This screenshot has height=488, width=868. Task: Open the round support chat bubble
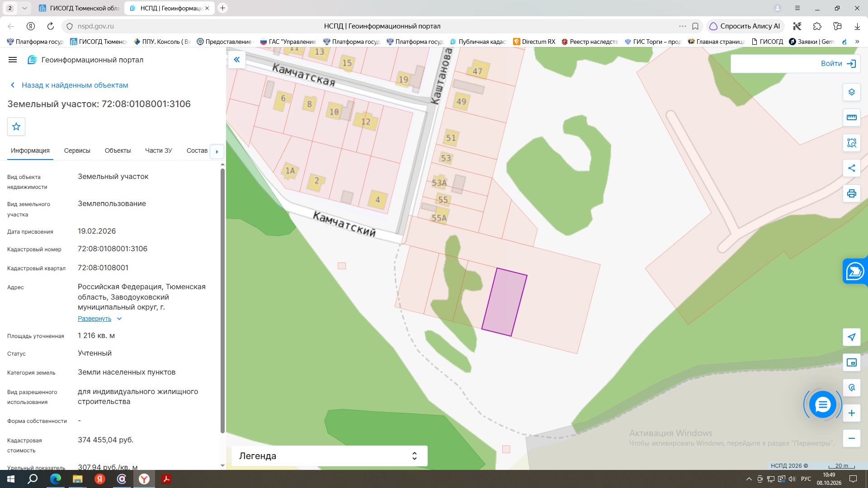click(823, 404)
